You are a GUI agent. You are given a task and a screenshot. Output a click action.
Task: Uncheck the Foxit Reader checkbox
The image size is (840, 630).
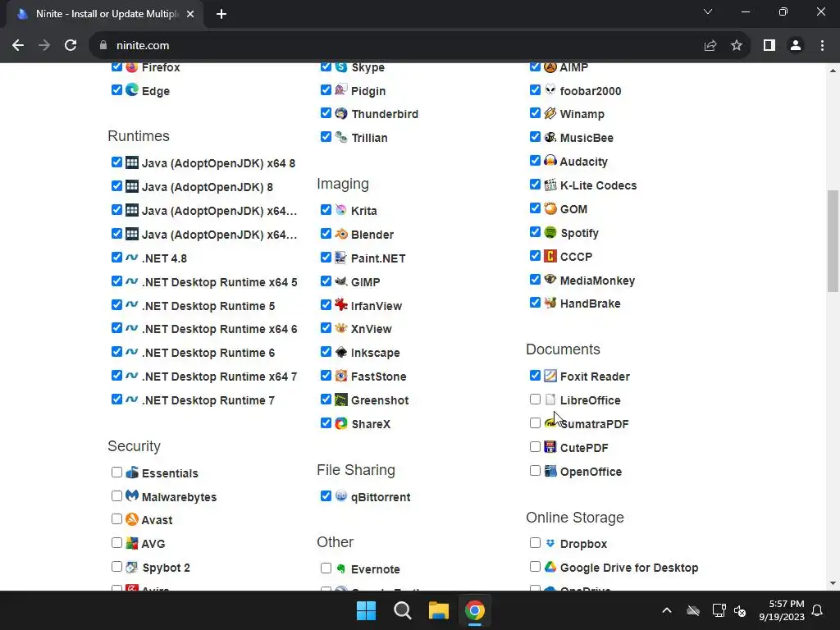click(x=535, y=376)
